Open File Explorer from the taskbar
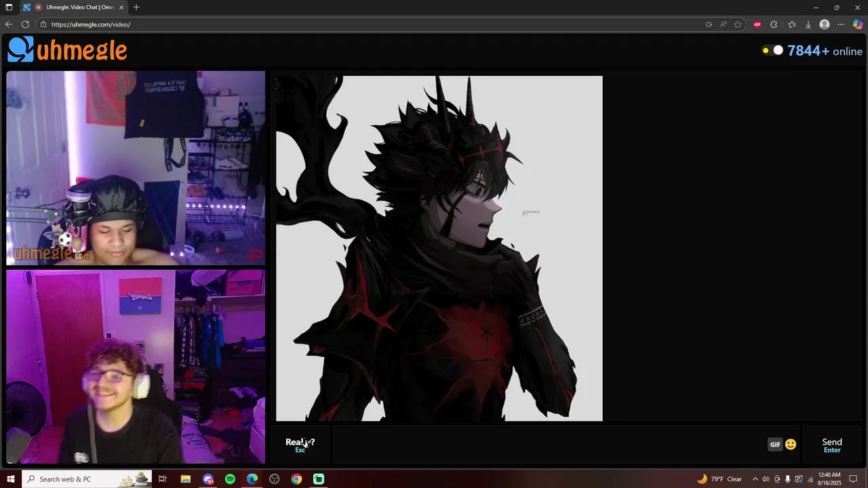The width and height of the screenshot is (868, 488). click(x=185, y=479)
